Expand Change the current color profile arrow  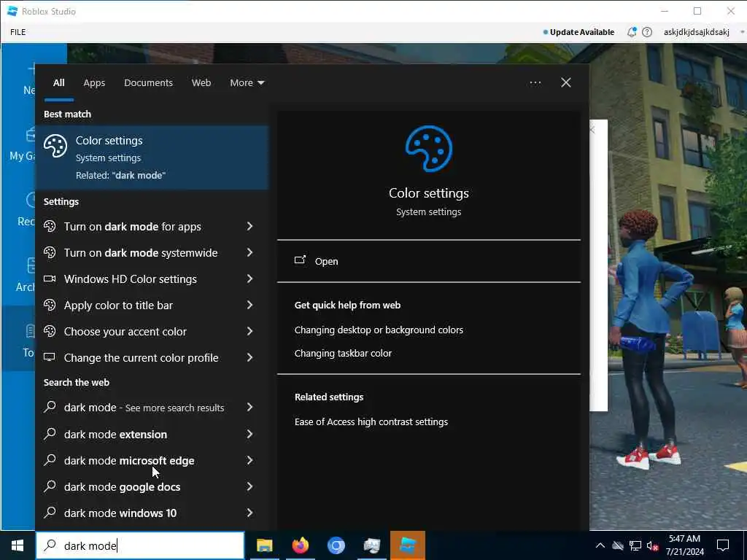pos(249,357)
